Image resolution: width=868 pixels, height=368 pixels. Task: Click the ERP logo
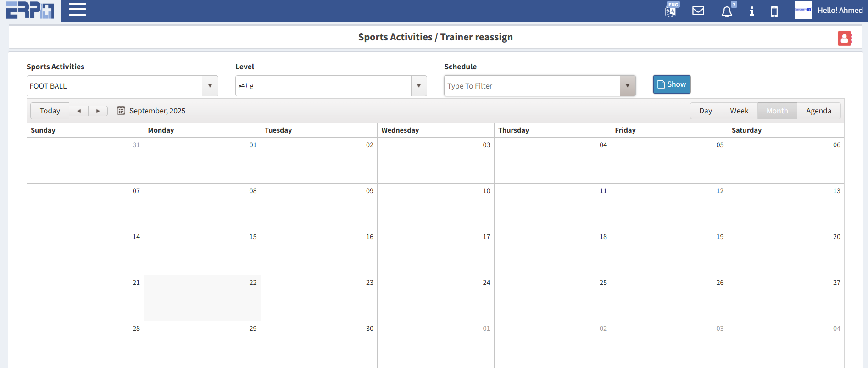point(30,10)
